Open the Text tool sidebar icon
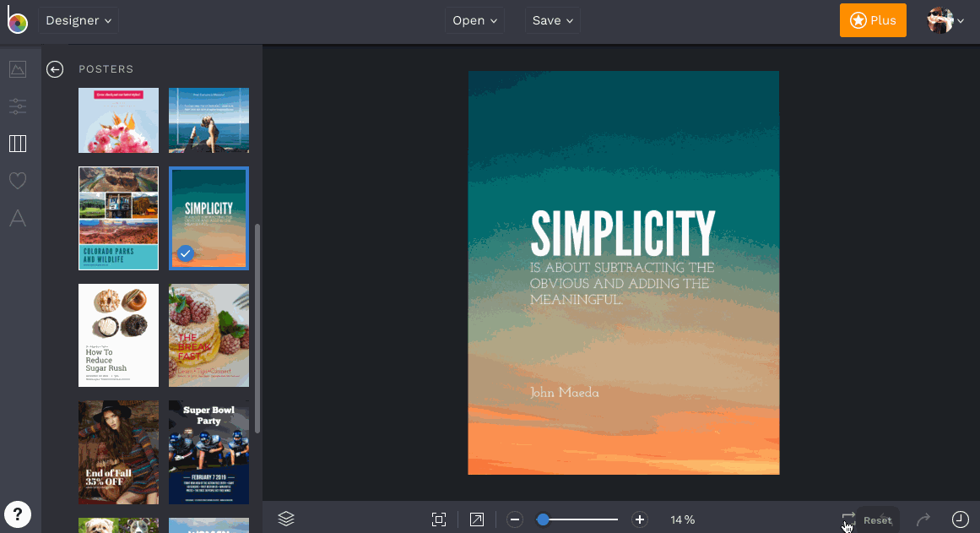This screenshot has width=980, height=533. (18, 218)
